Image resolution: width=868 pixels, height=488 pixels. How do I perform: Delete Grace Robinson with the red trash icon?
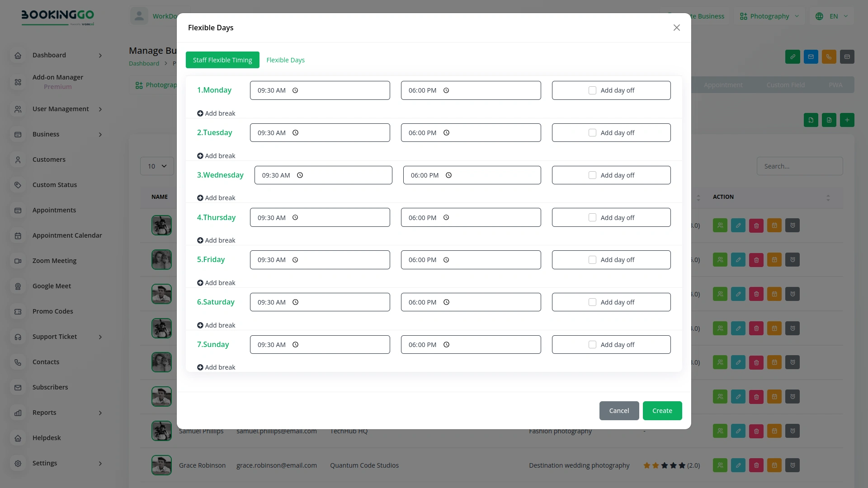point(756,465)
